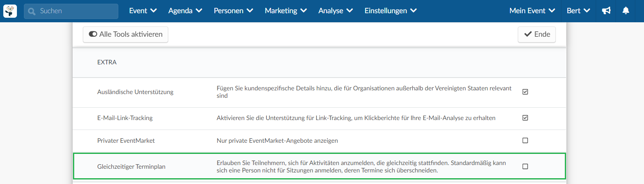Uncheck the E-Mail-Link-Tracking checkbox
The height and width of the screenshot is (184, 644).
525,118
